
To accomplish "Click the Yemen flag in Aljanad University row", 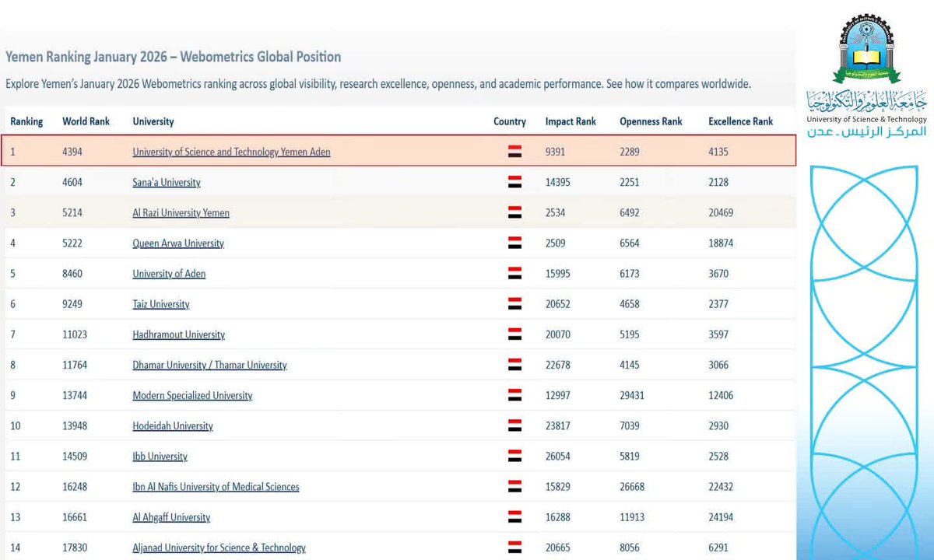I will (x=514, y=548).
